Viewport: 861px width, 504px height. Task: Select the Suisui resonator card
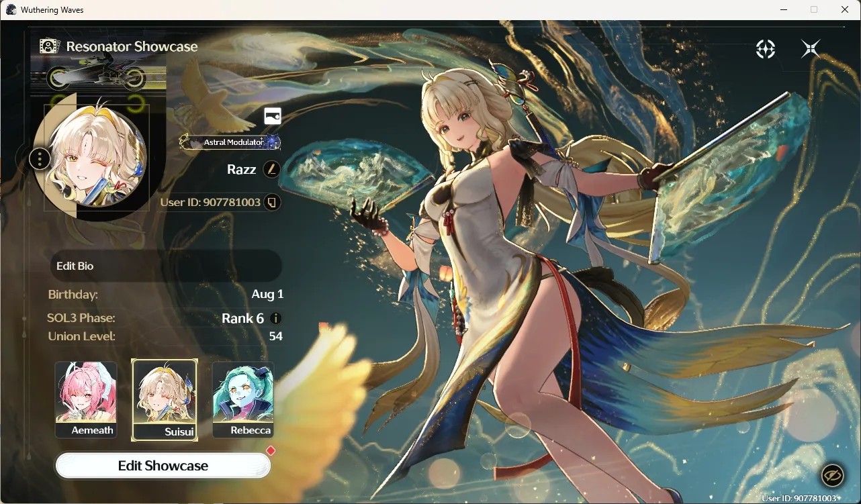pyautogui.click(x=165, y=400)
